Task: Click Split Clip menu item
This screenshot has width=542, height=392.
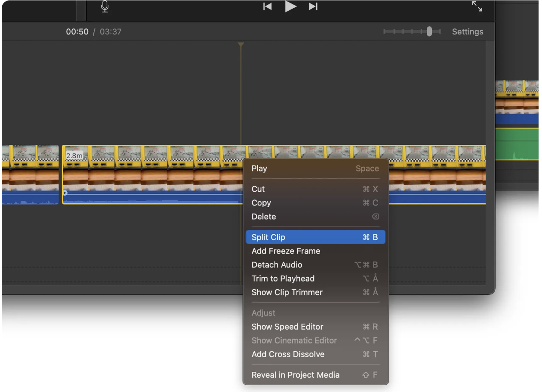Action: coord(268,237)
